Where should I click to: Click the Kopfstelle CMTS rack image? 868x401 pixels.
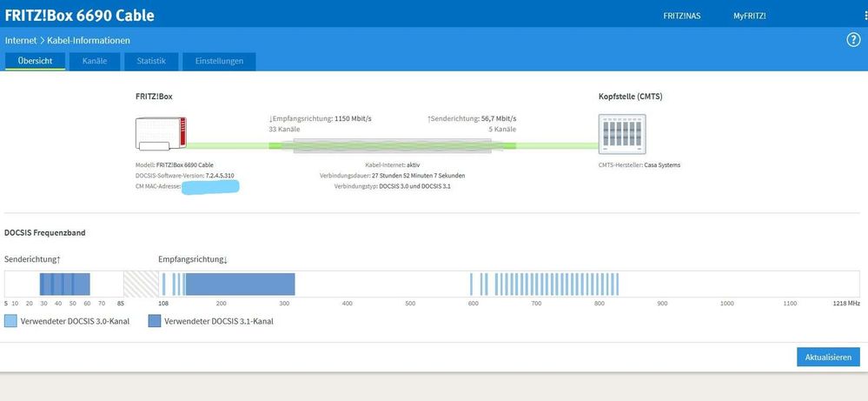pyautogui.click(x=622, y=134)
